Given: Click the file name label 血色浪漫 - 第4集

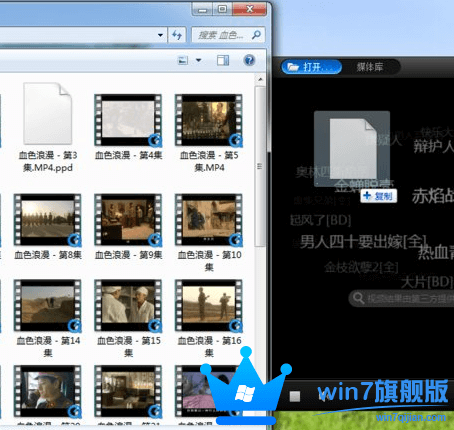Looking at the screenshot, I should coord(128,155).
